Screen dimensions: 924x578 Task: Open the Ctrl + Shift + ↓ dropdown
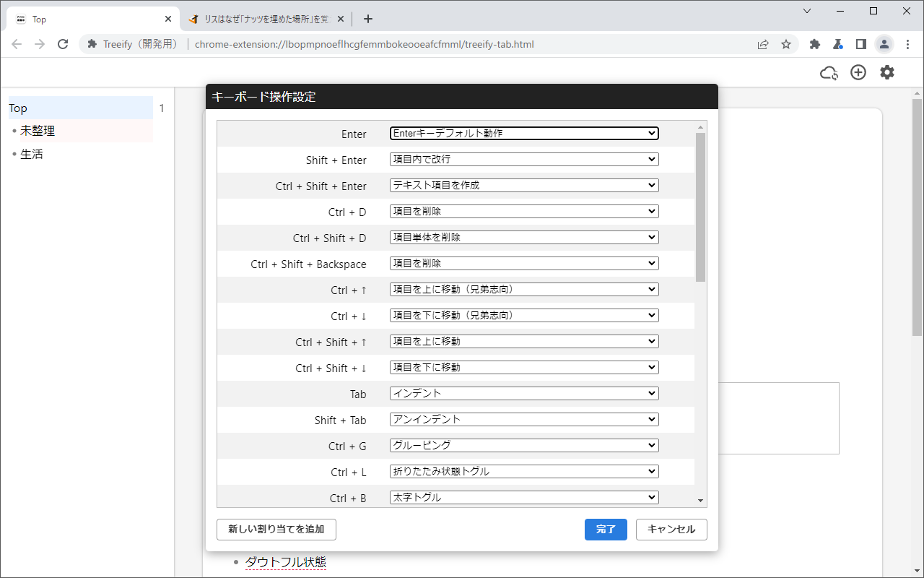coord(524,367)
